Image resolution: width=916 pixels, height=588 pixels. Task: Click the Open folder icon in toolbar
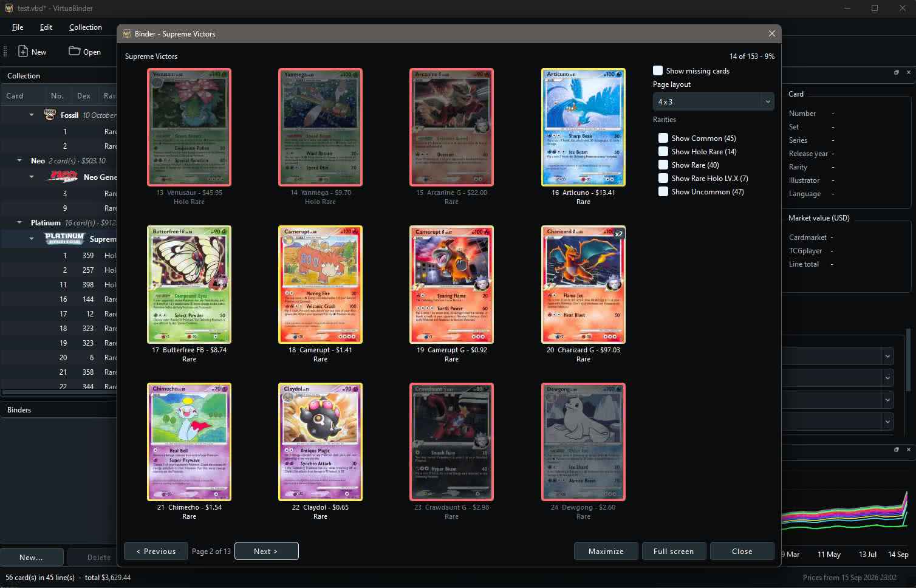click(x=74, y=51)
